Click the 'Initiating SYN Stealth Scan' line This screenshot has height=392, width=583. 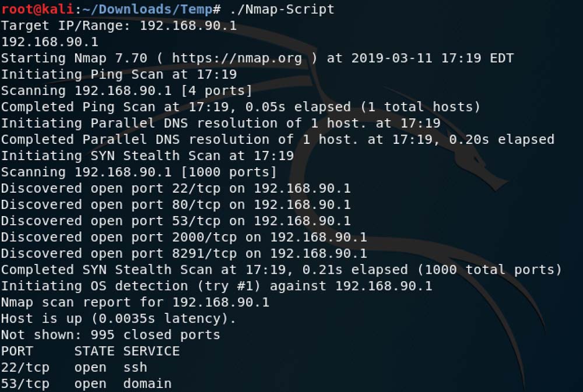pos(147,156)
